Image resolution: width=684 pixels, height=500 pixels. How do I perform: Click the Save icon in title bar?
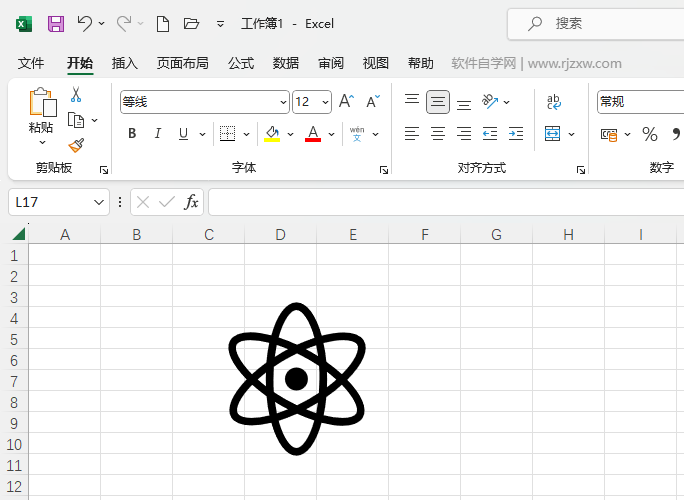(x=56, y=24)
